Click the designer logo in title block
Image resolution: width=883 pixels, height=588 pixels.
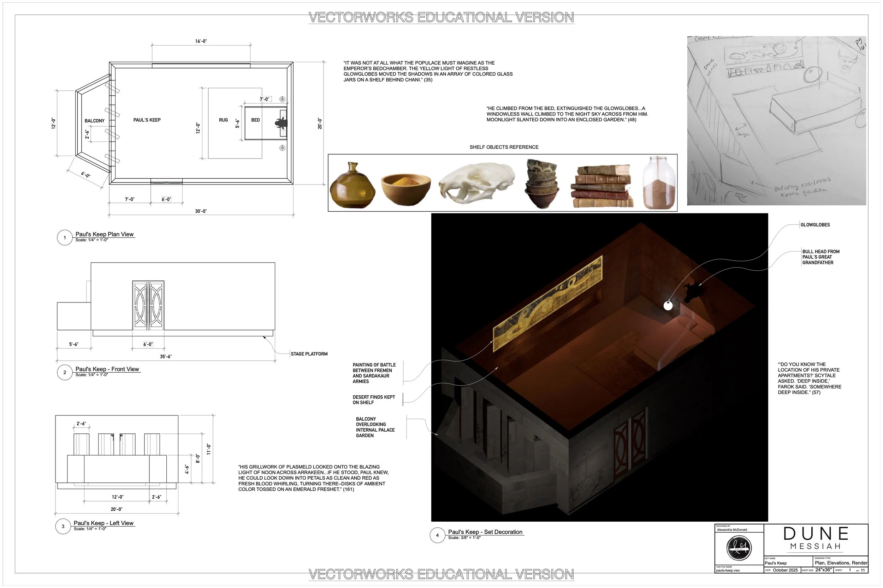[739, 548]
